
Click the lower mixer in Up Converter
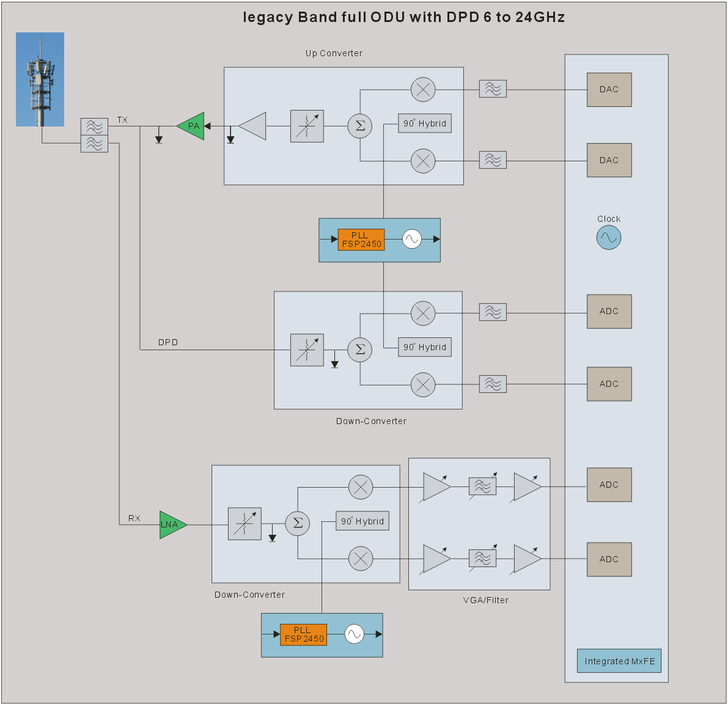click(423, 161)
